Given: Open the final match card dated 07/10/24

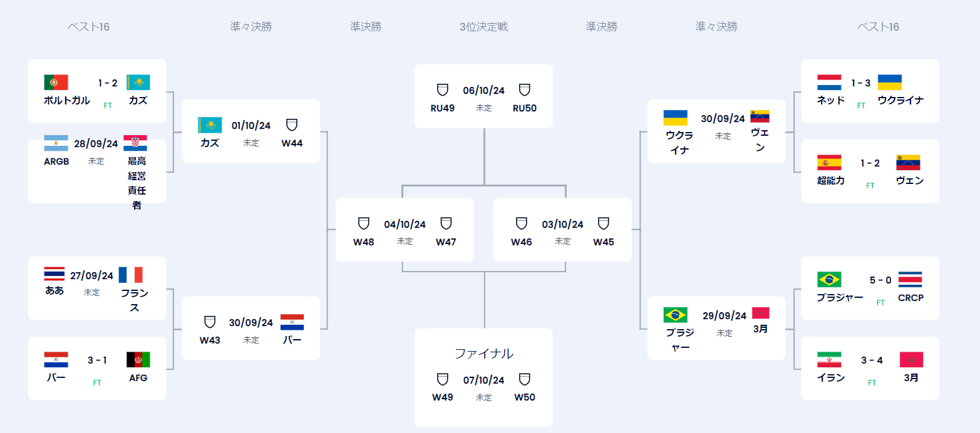Looking at the screenshot, I should click(483, 380).
